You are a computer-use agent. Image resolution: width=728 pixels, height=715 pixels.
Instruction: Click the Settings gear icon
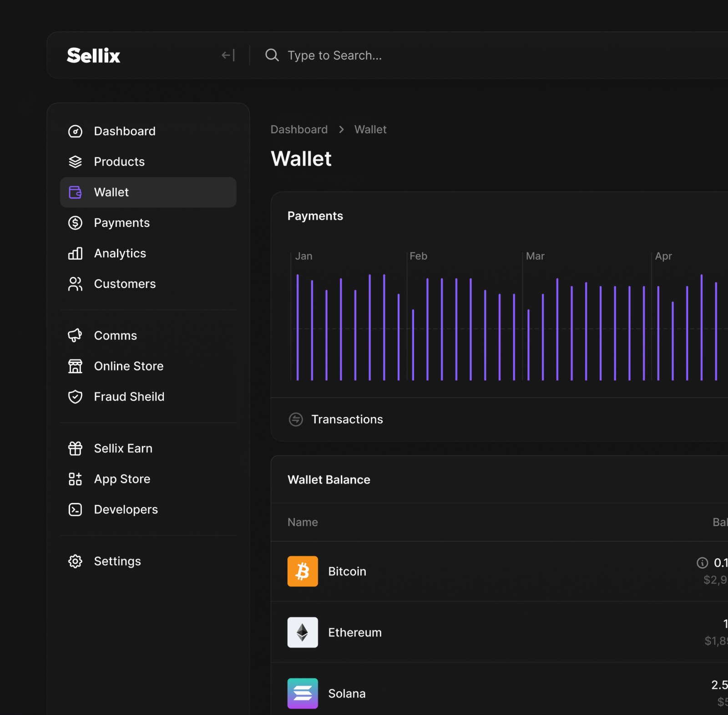coord(75,561)
